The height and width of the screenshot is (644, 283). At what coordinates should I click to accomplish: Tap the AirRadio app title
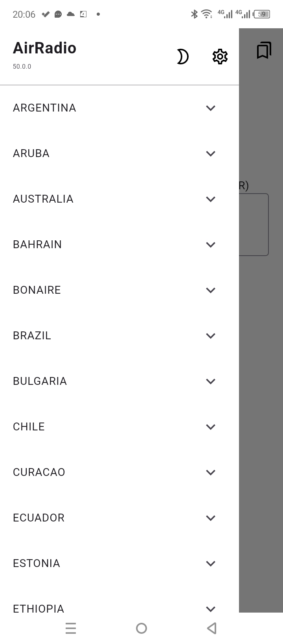45,48
